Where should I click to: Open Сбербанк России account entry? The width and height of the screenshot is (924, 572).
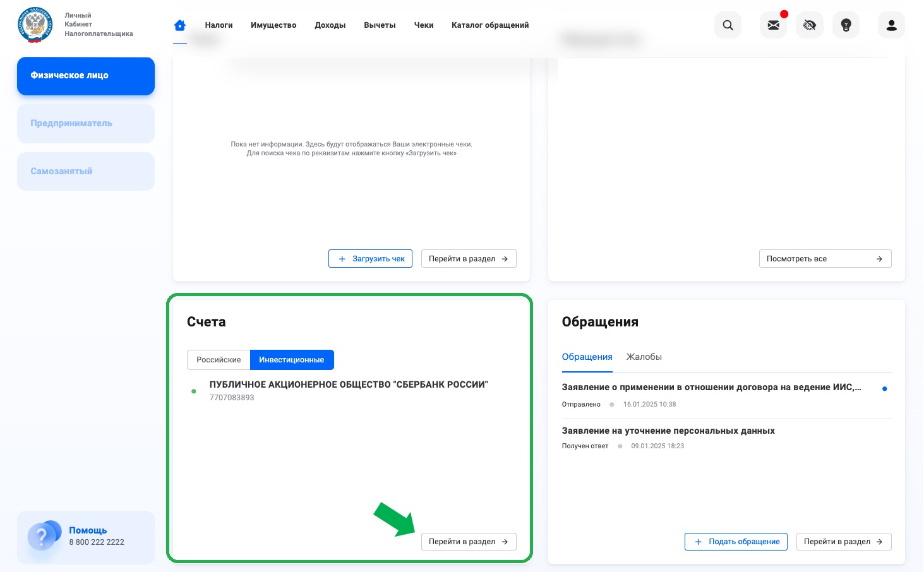[x=348, y=384]
